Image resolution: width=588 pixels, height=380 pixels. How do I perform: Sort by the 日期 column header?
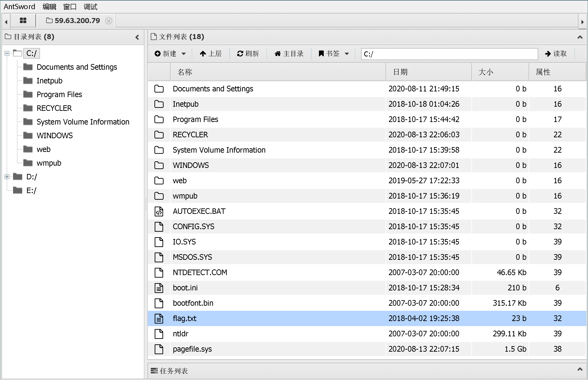coord(429,72)
